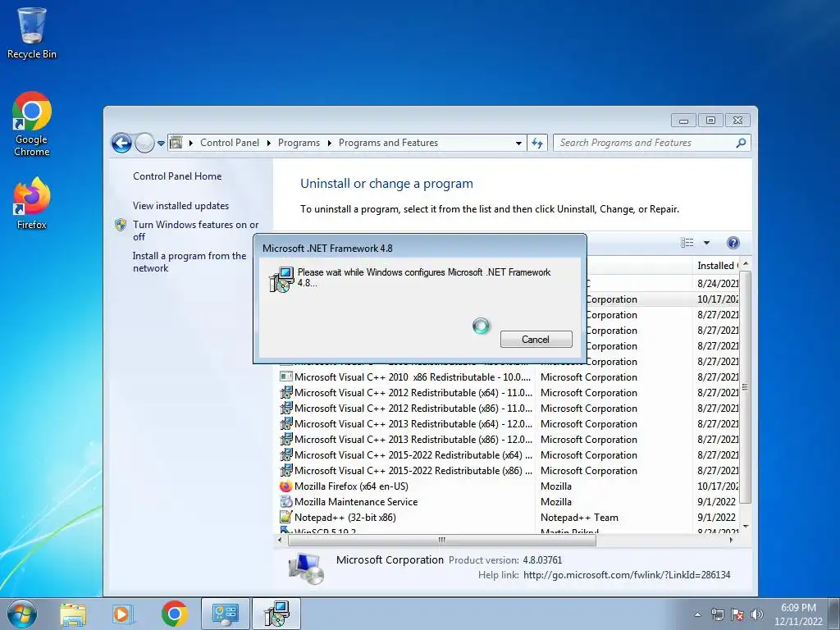Open View installed updates link

tap(180, 206)
